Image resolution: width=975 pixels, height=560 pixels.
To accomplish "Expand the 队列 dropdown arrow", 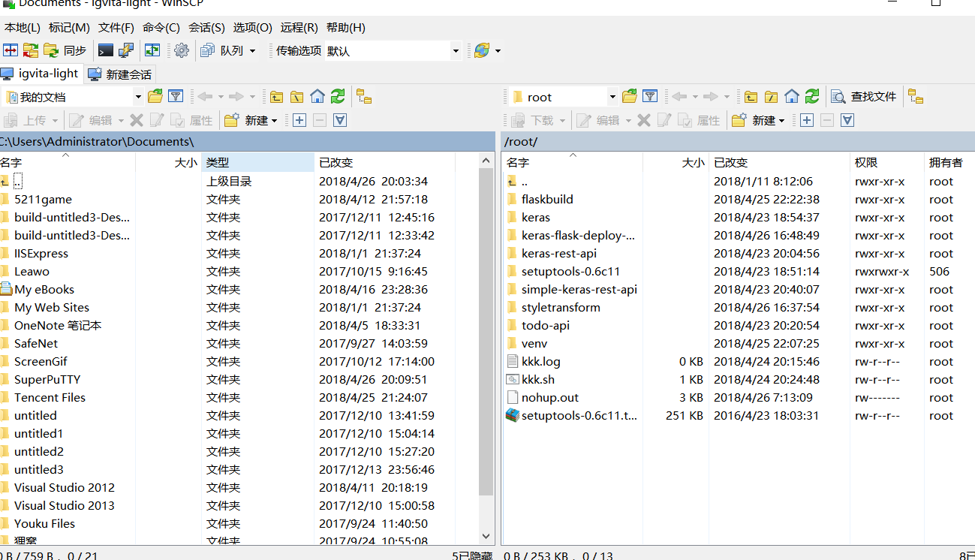I will pos(252,51).
